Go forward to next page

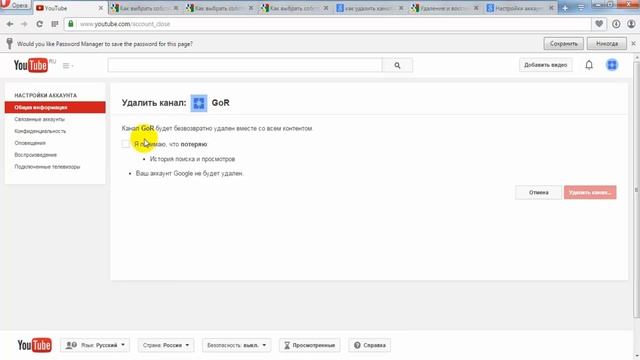point(24,24)
